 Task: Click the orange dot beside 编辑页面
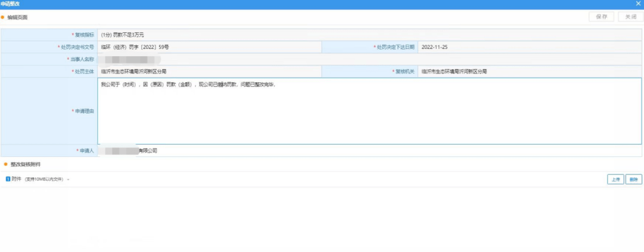pos(3,17)
